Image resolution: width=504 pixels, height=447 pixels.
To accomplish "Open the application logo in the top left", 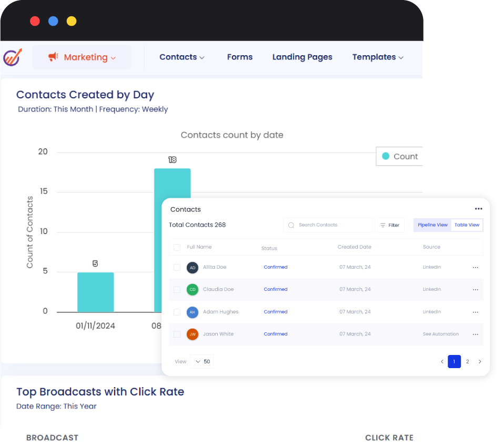I will 13,57.
